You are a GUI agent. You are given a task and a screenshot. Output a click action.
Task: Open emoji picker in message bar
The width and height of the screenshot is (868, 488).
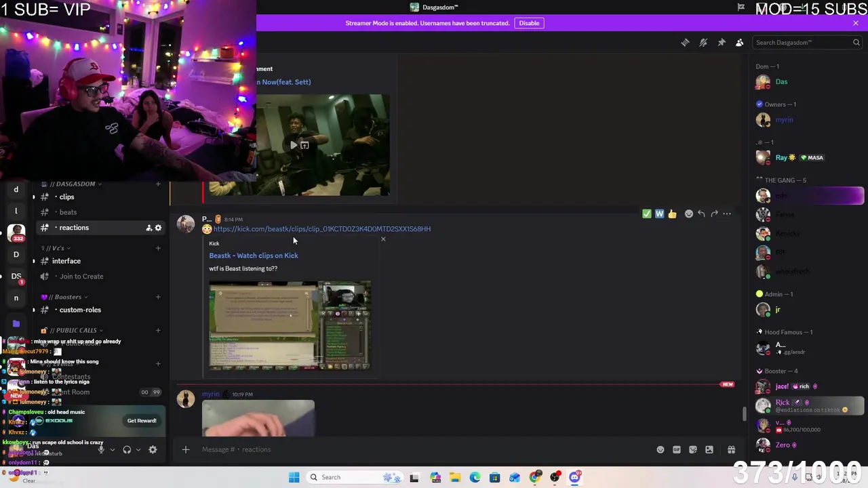[x=660, y=449]
